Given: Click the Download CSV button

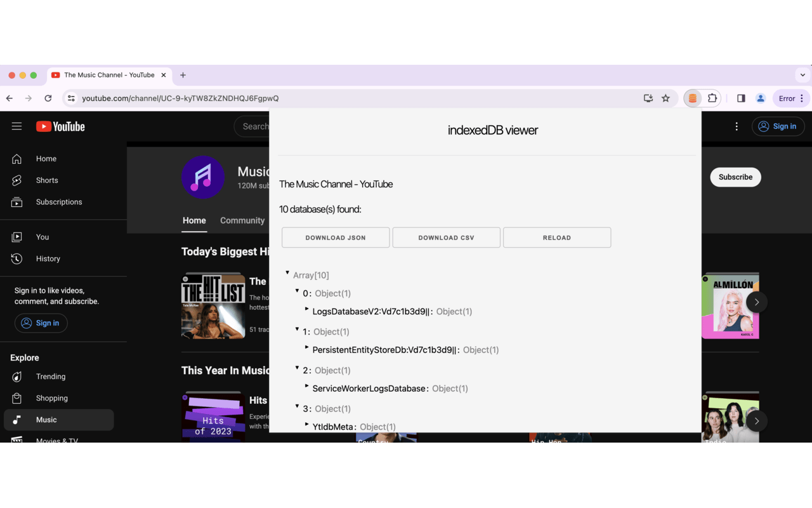Looking at the screenshot, I should coord(446,237).
